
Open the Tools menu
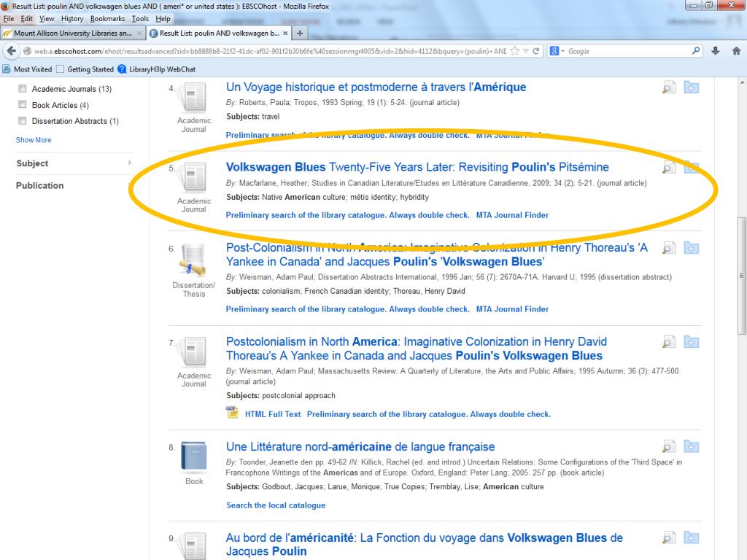point(140,18)
